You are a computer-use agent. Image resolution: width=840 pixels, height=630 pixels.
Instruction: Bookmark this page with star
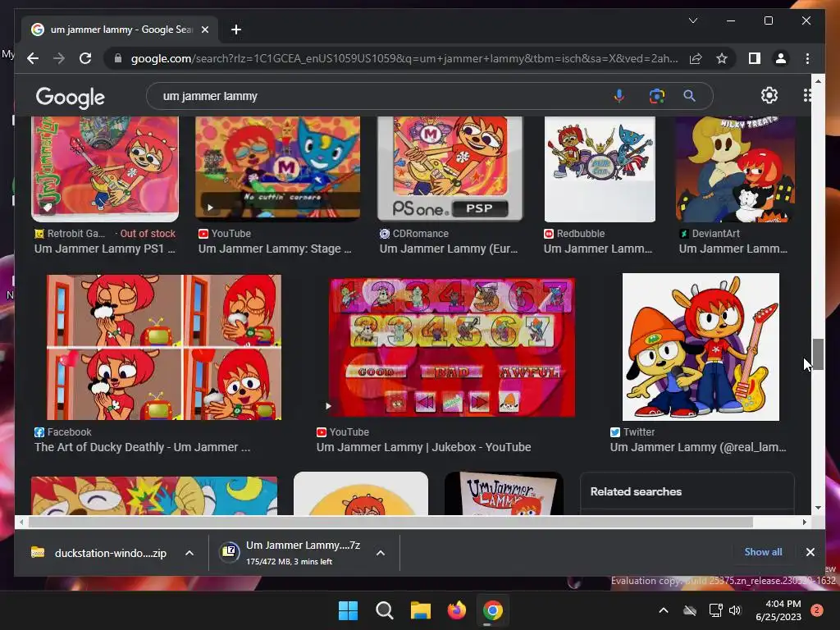[x=722, y=58]
